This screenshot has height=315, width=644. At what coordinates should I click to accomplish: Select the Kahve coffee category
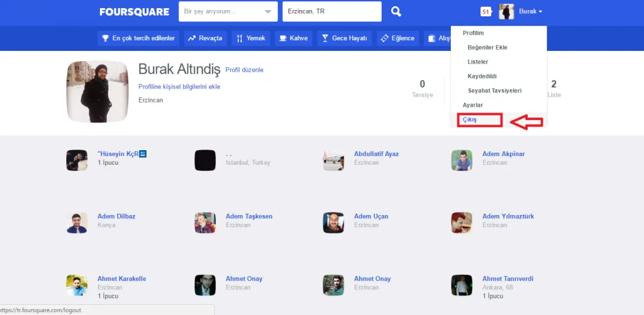pyautogui.click(x=293, y=38)
